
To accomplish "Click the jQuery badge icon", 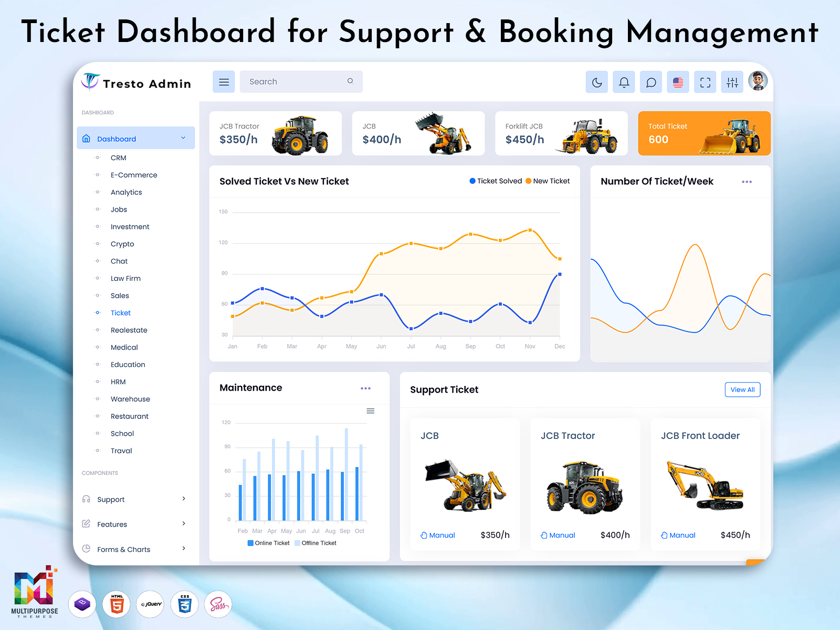I will (150, 604).
